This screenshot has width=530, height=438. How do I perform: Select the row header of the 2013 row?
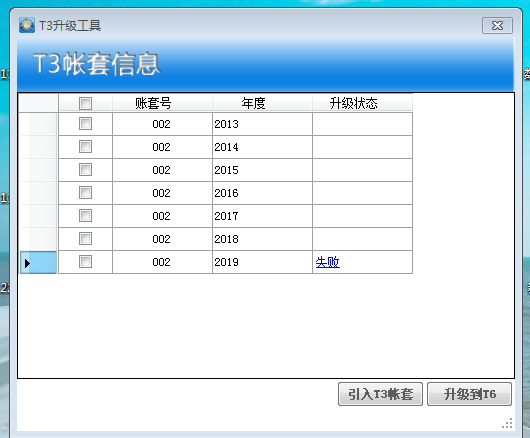pyautogui.click(x=38, y=124)
